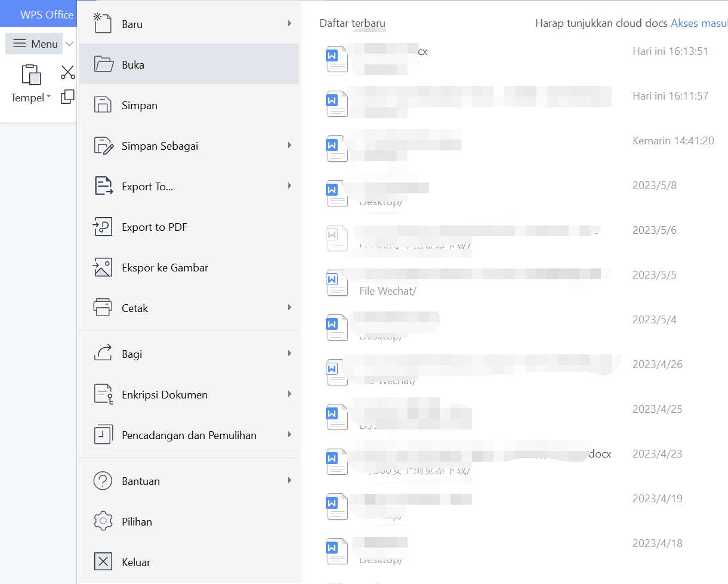Expand the Bantuan submenu arrow

289,480
